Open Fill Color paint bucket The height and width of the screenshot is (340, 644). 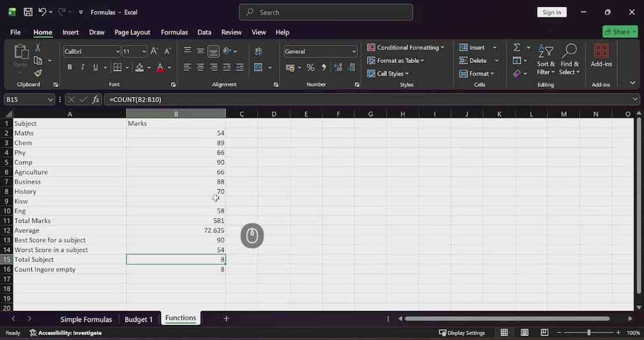(x=140, y=67)
